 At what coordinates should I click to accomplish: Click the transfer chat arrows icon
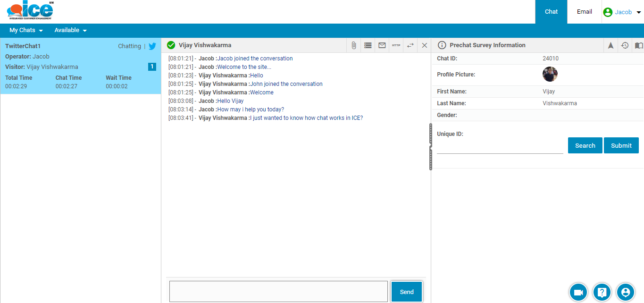tap(410, 45)
